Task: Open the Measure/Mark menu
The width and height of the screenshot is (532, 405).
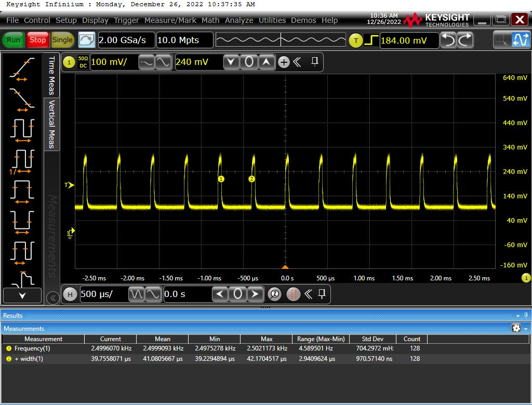Action: pos(170,20)
